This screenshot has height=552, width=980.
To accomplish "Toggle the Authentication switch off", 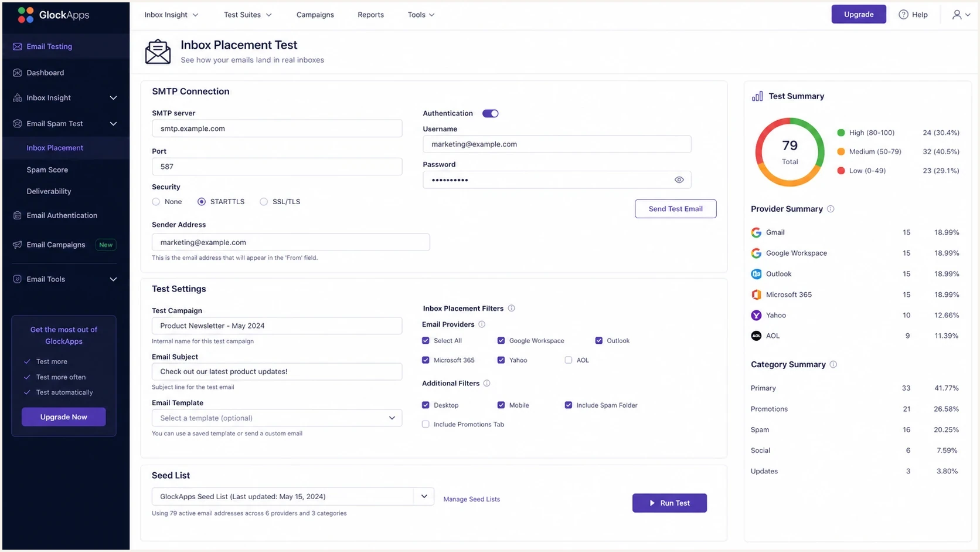I will coord(490,114).
